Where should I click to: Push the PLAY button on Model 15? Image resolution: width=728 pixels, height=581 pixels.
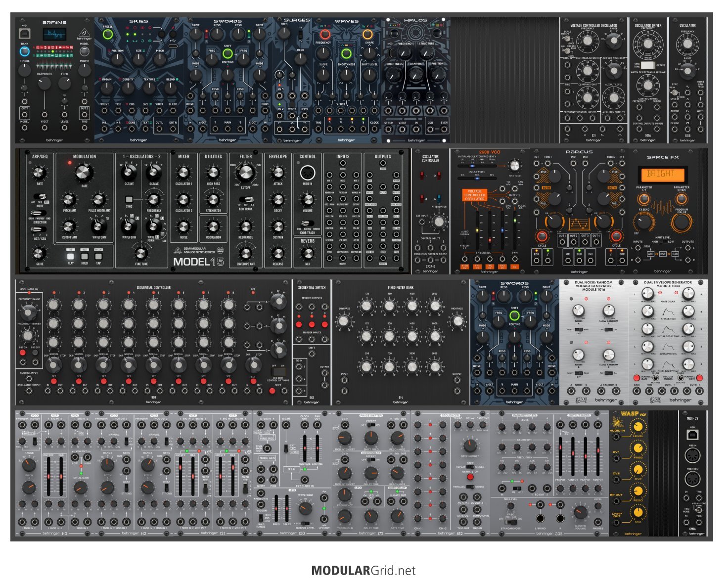point(71,256)
